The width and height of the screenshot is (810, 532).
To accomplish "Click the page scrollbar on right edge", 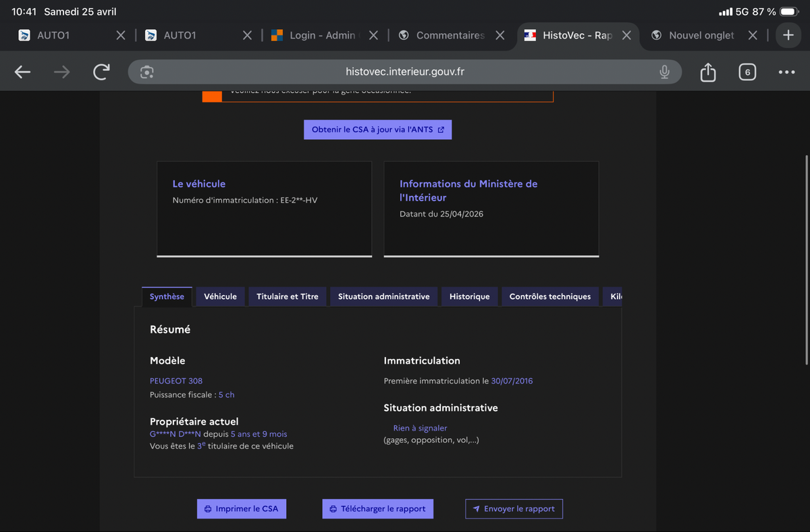I will pos(807,260).
